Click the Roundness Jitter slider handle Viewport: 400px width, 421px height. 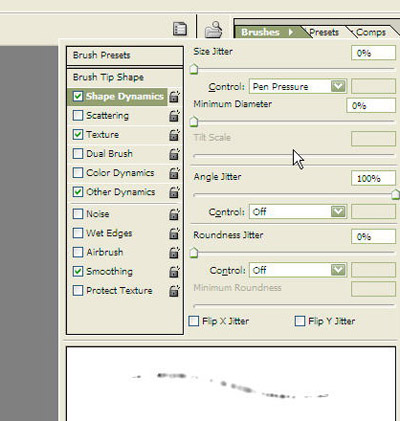click(194, 253)
